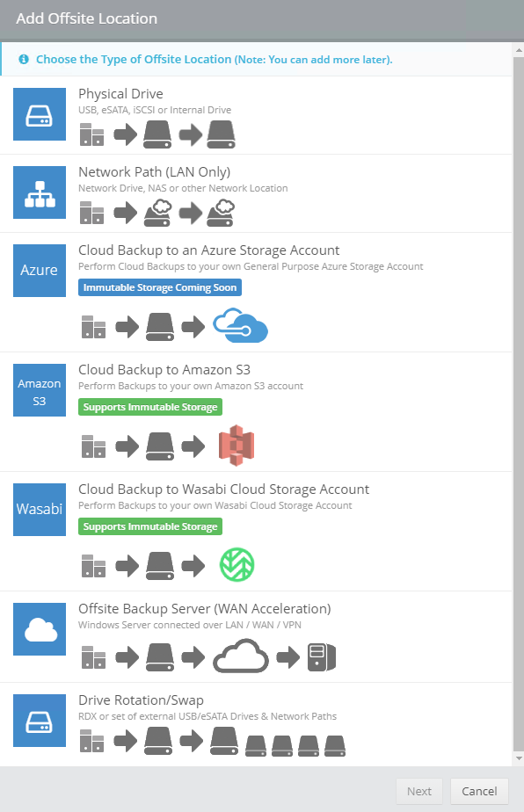Click the Azure cloud diagram icon
This screenshot has width=524, height=812.
tap(240, 326)
